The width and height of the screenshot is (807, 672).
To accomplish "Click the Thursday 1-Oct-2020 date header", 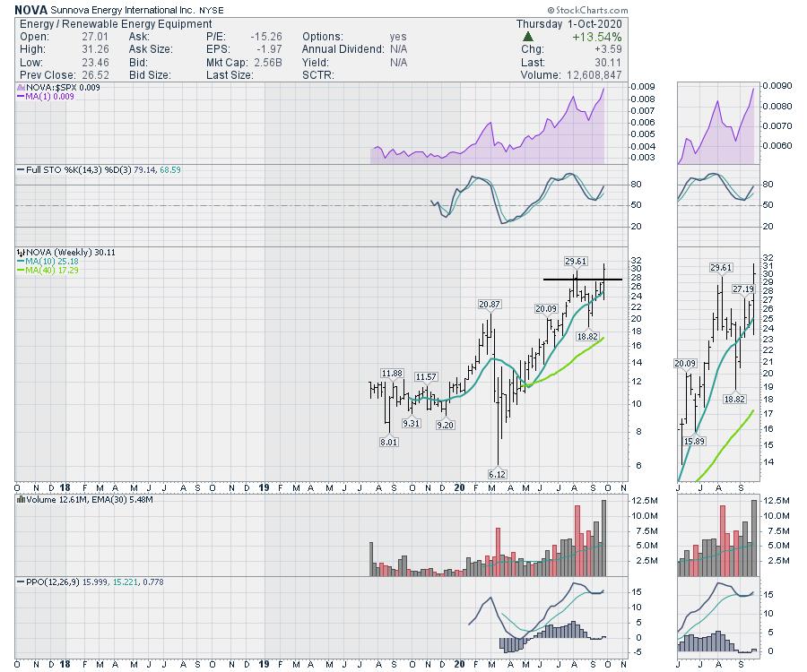I will point(573,23).
